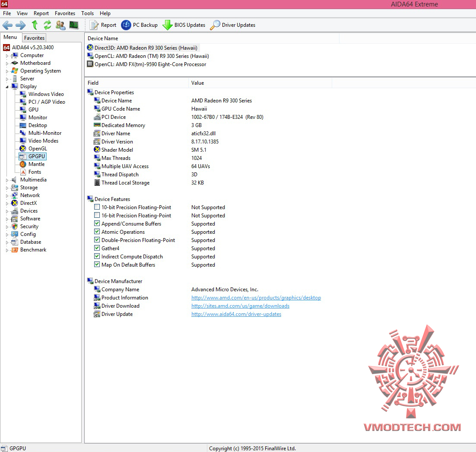This screenshot has width=476, height=452.
Task: Open the system monitor graph toolbar icon
Action: pos(74,25)
